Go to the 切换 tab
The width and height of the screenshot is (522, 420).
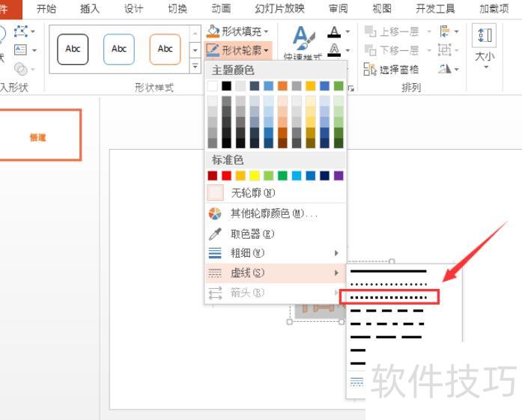click(x=177, y=9)
